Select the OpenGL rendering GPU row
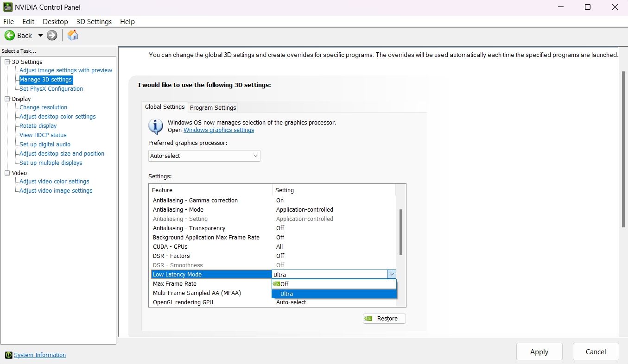 pos(273,302)
